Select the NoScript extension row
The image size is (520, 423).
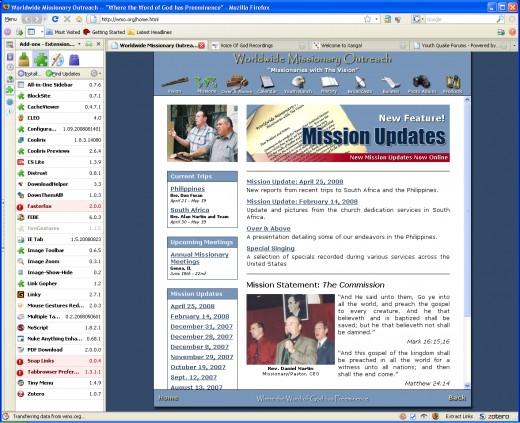coord(60,328)
